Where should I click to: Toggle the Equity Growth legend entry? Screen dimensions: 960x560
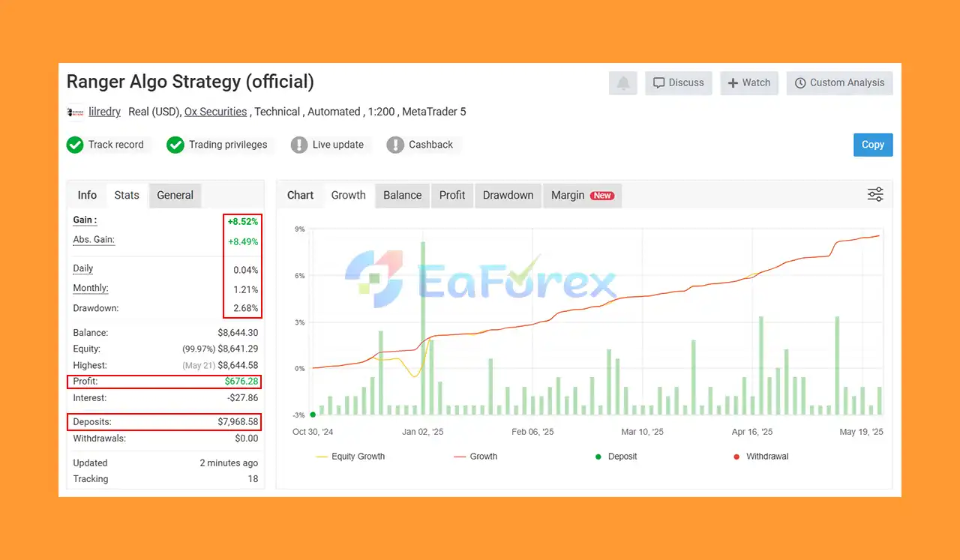(350, 457)
